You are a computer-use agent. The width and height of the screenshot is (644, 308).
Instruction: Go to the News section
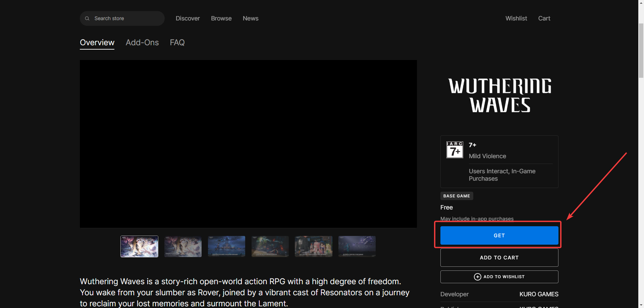pos(251,18)
